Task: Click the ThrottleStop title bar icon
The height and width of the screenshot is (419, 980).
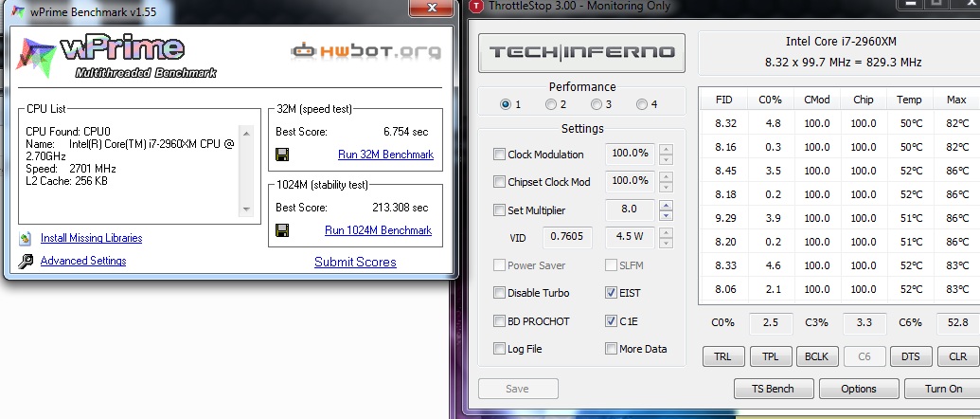Action: click(477, 7)
